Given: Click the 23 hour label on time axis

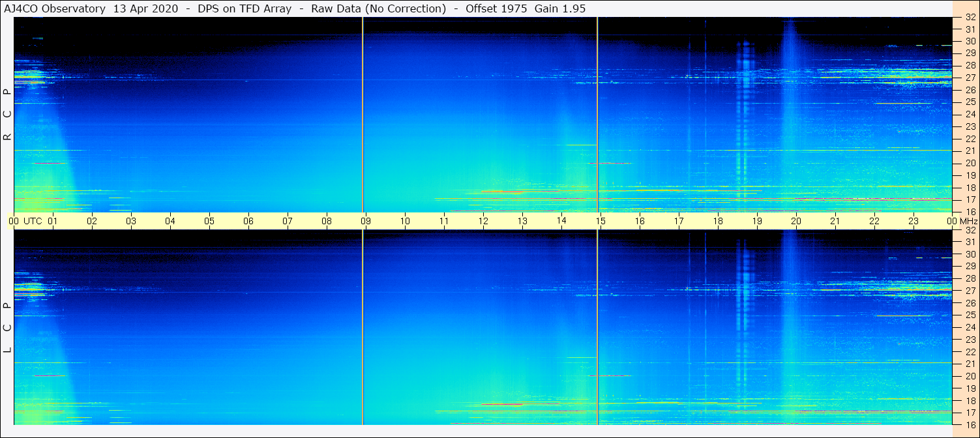Looking at the screenshot, I should click(x=913, y=221).
